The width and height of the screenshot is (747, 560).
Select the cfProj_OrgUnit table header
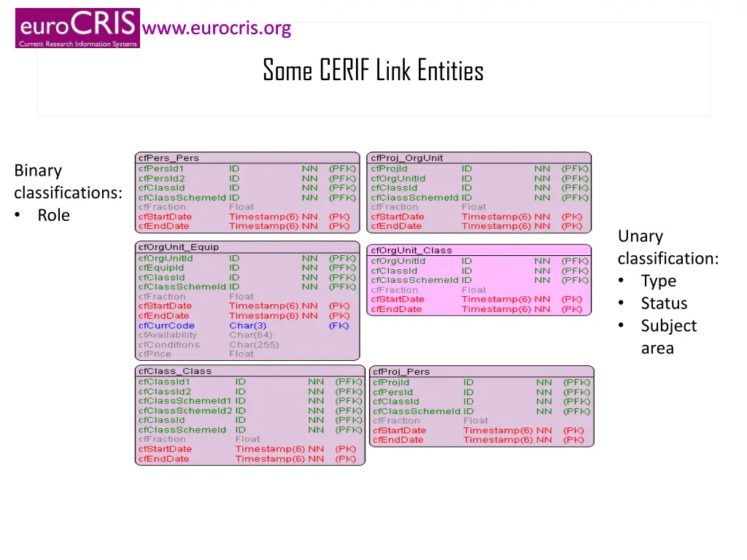point(479,158)
